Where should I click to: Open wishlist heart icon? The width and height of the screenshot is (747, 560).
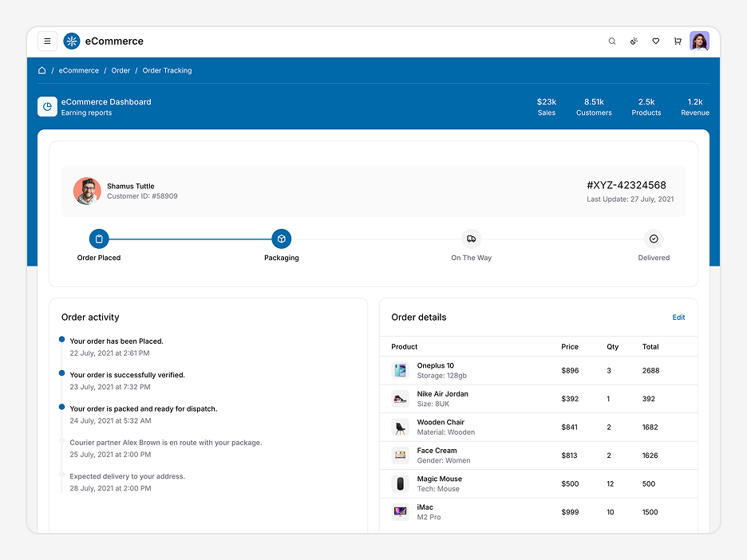[x=655, y=41]
